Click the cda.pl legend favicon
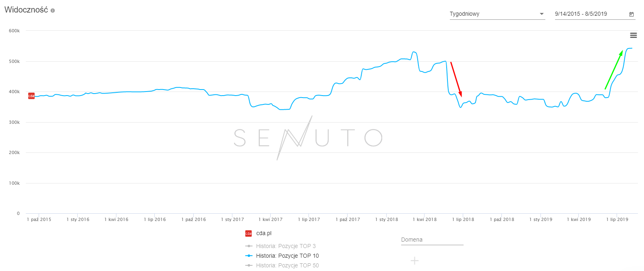The height and width of the screenshot is (271, 644). tap(248, 233)
